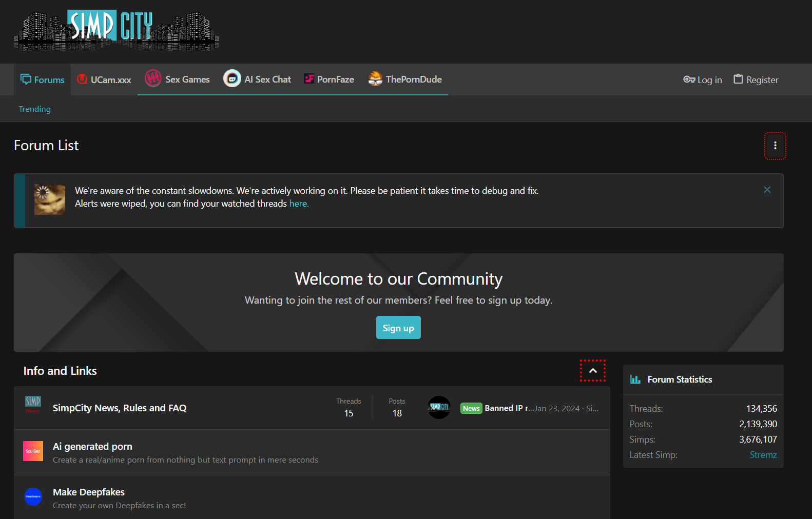Open the PornFaze navigation link
The width and height of the screenshot is (812, 519).
[329, 79]
